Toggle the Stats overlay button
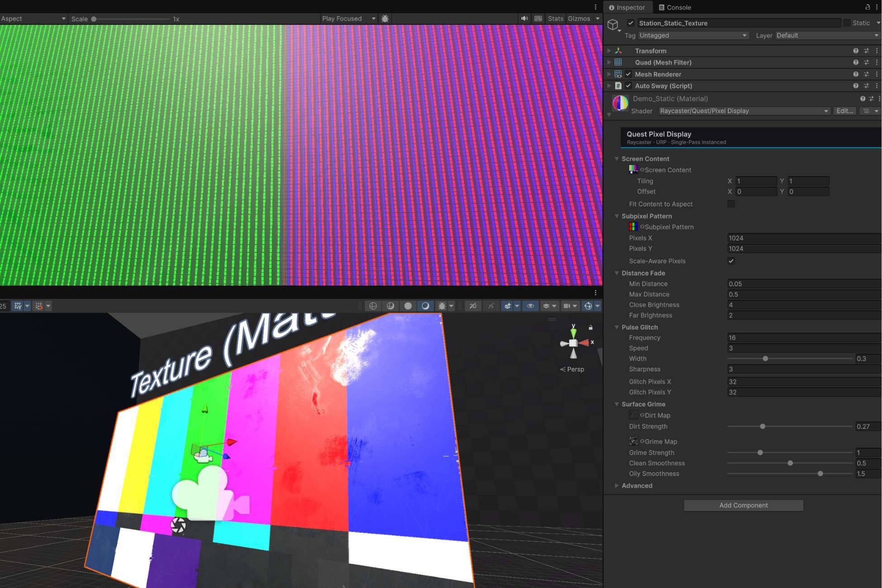Viewport: 882px width, 588px height. coord(555,19)
